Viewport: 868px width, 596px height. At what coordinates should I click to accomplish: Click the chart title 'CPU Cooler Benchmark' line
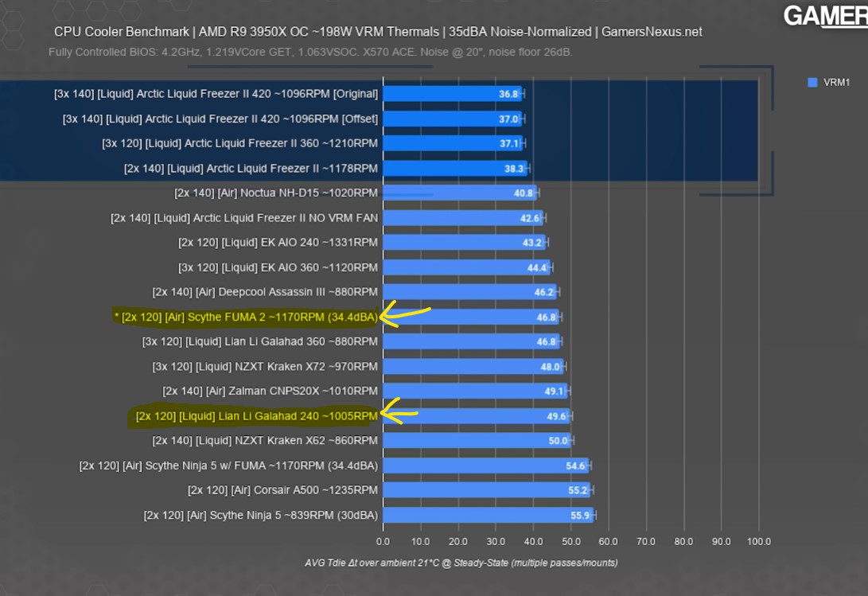(x=378, y=32)
